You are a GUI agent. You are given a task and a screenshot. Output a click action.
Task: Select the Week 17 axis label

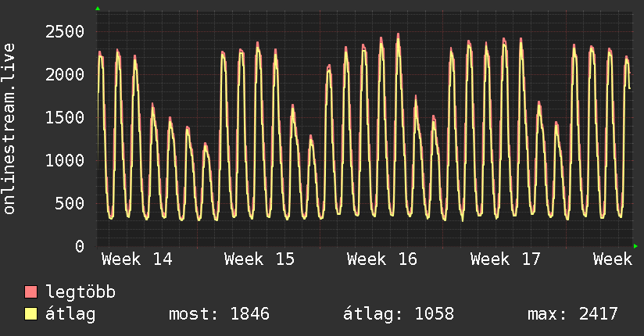point(506,259)
